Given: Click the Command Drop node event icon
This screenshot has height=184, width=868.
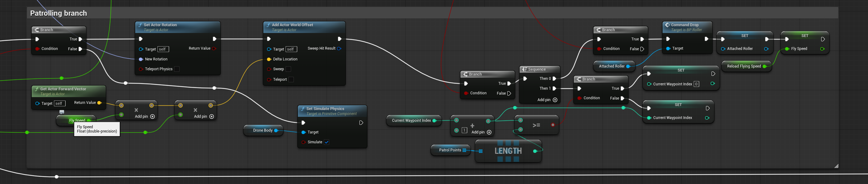Looking at the screenshot, I should [x=667, y=25].
